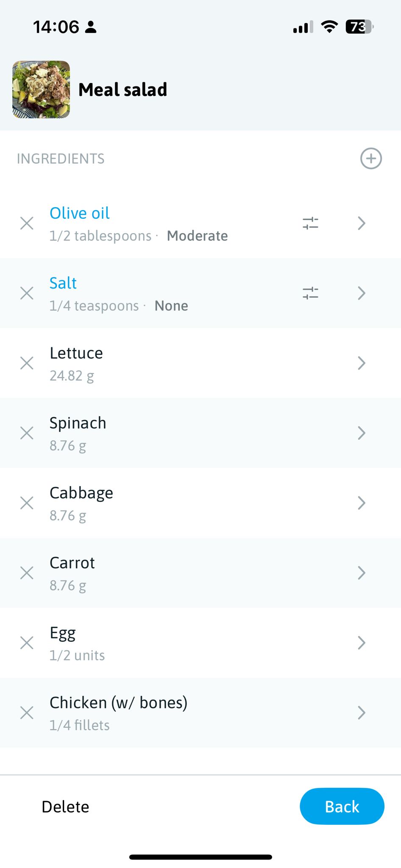Open Salt adjustment sliders icon
The height and width of the screenshot is (868, 401).
coord(310,293)
